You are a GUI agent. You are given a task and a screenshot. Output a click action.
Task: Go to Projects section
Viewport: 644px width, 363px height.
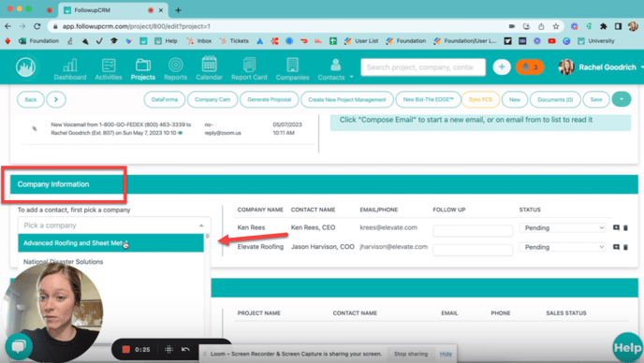[143, 68]
